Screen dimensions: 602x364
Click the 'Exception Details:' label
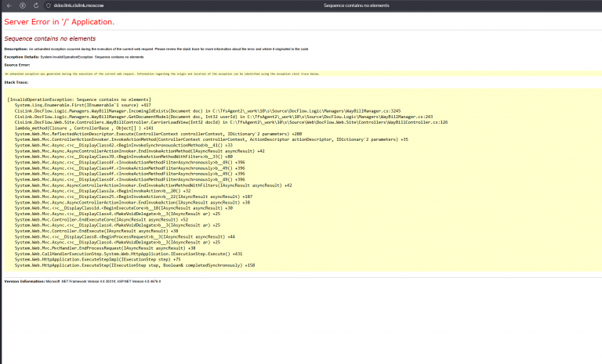(x=21, y=57)
